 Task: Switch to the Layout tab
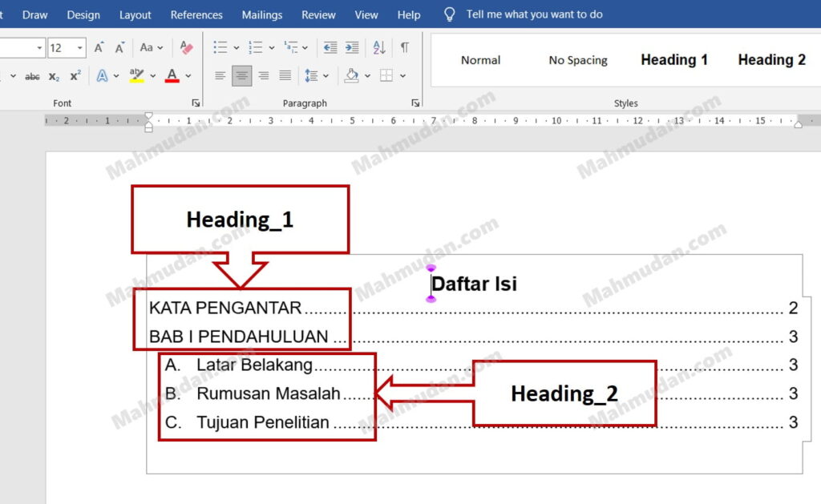(x=135, y=14)
